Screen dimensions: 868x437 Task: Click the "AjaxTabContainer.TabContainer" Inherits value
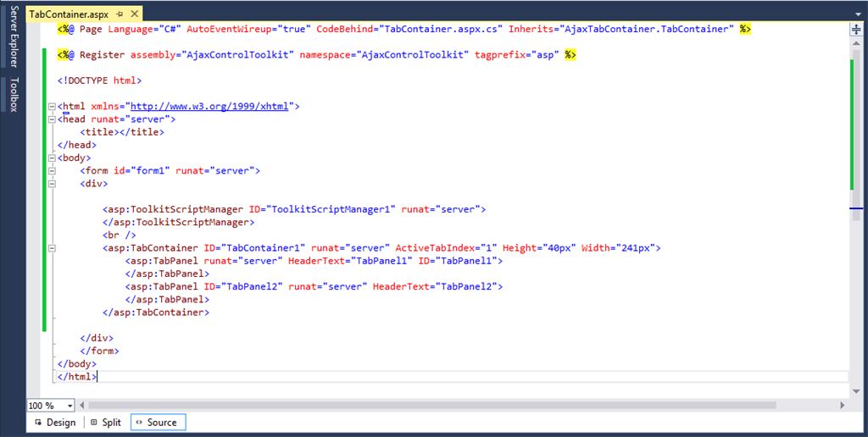tap(647, 30)
